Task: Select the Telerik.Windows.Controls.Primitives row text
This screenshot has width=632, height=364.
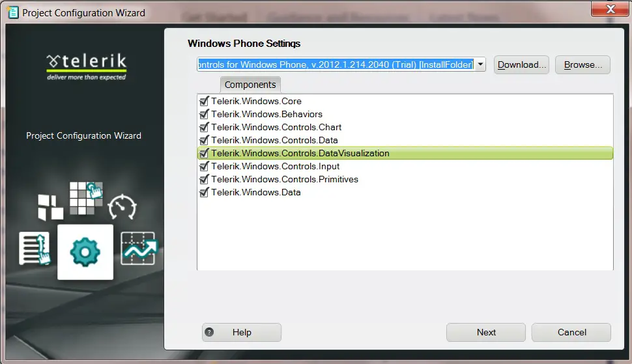Action: pos(285,179)
